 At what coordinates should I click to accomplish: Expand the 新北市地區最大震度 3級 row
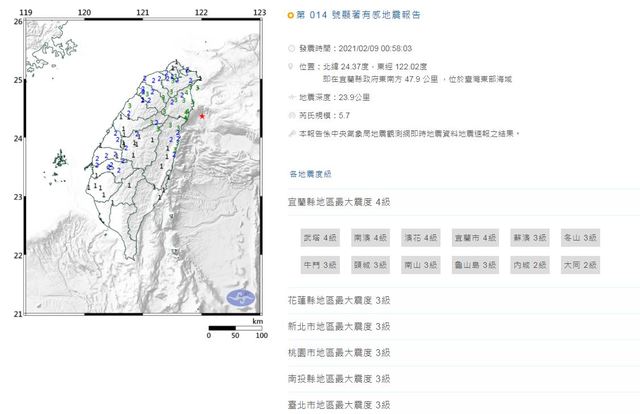[x=339, y=327]
